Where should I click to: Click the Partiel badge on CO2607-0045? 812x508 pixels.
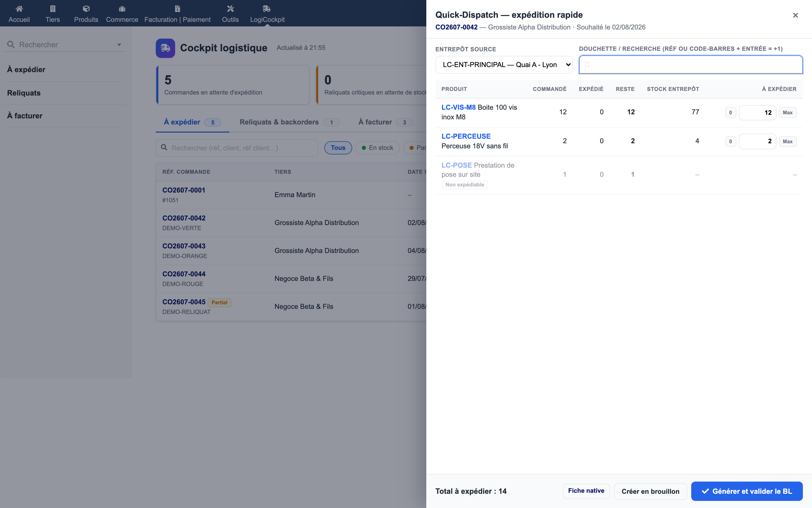pos(219,302)
